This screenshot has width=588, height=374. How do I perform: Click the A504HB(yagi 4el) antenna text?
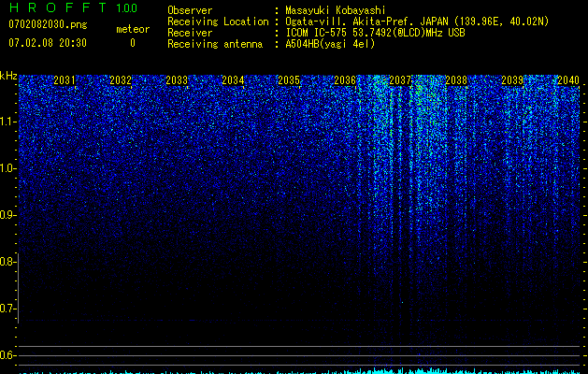(x=330, y=44)
